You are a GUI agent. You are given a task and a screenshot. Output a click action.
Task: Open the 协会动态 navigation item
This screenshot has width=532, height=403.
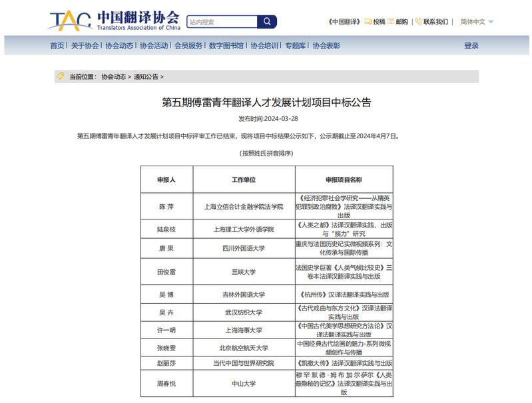[119, 46]
